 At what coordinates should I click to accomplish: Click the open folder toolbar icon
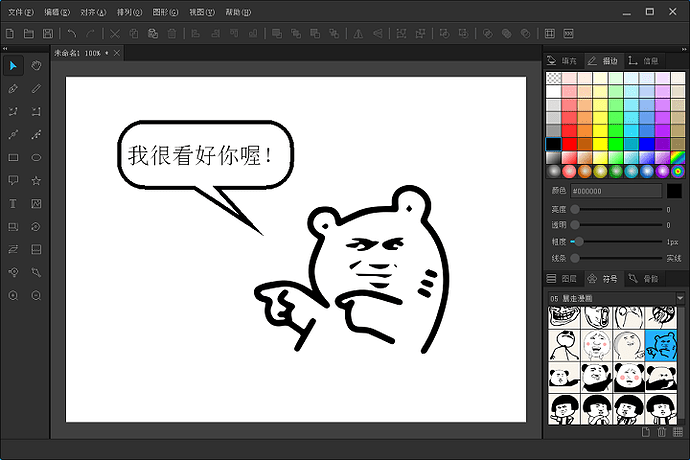(x=29, y=33)
